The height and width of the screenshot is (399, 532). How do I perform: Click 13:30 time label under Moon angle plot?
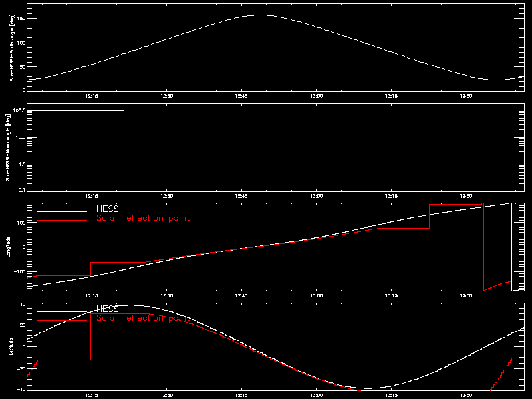coord(466,196)
